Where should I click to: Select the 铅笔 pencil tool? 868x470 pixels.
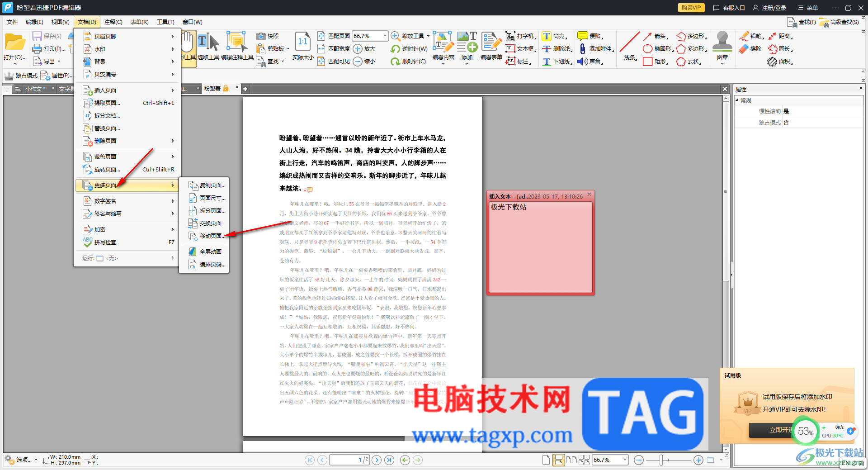[x=751, y=36]
